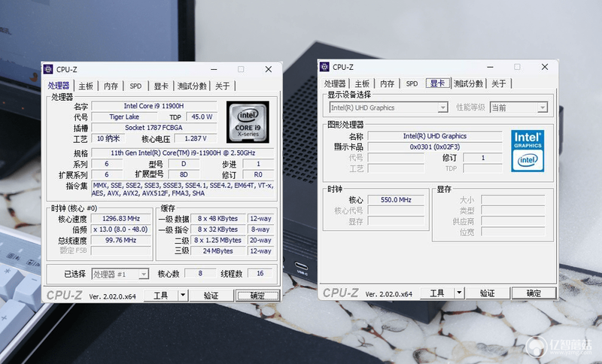Click the 线程数 value 16
The width and height of the screenshot is (602, 364).
[x=260, y=274]
